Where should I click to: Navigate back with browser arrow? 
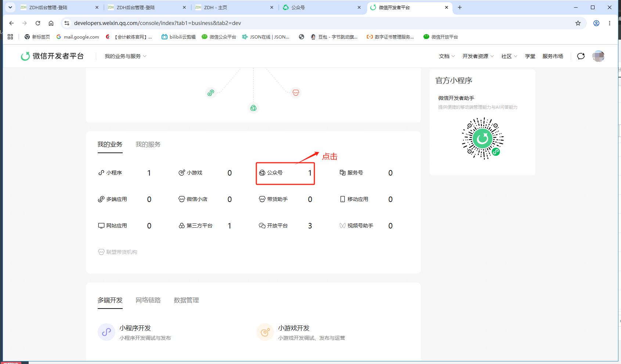pos(11,23)
